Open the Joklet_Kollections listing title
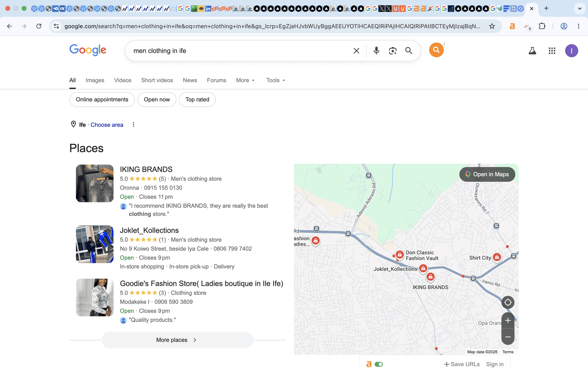 click(x=149, y=230)
